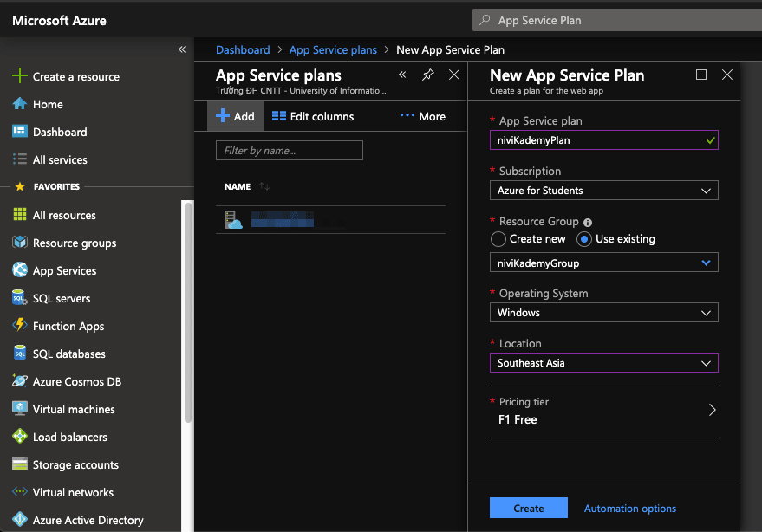The width and height of the screenshot is (762, 532).
Task: Close the App Service plans blade
Action: pyautogui.click(x=454, y=75)
